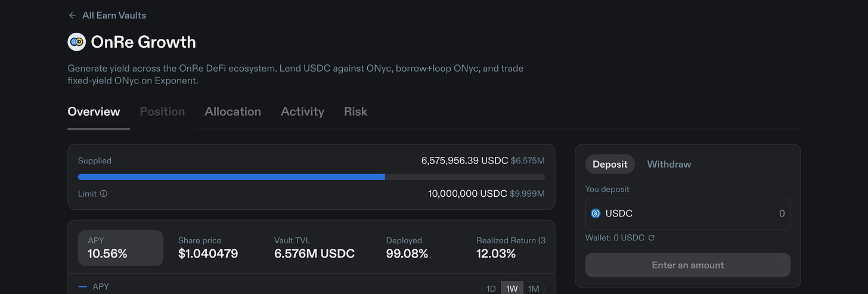
Task: Go to the Overview tab
Action: click(x=94, y=112)
